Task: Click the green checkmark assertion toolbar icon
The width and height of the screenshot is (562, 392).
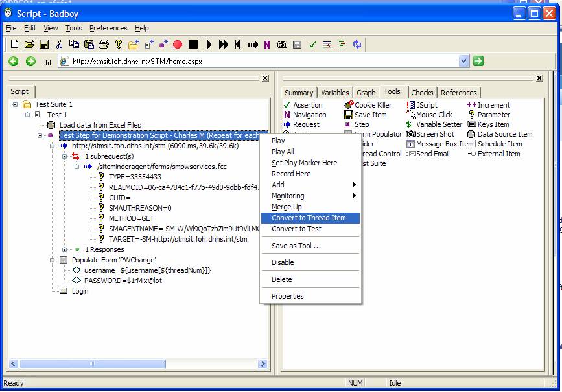Action: (x=312, y=45)
